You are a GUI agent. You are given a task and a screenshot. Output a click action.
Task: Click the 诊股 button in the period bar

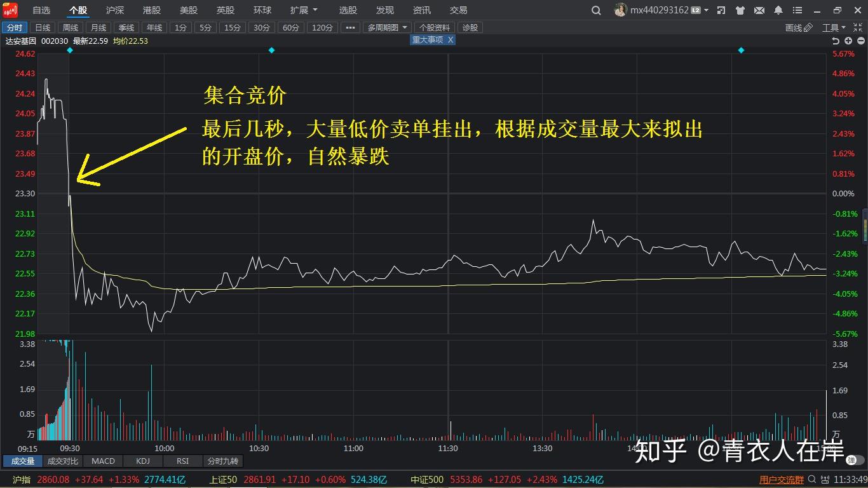click(470, 27)
